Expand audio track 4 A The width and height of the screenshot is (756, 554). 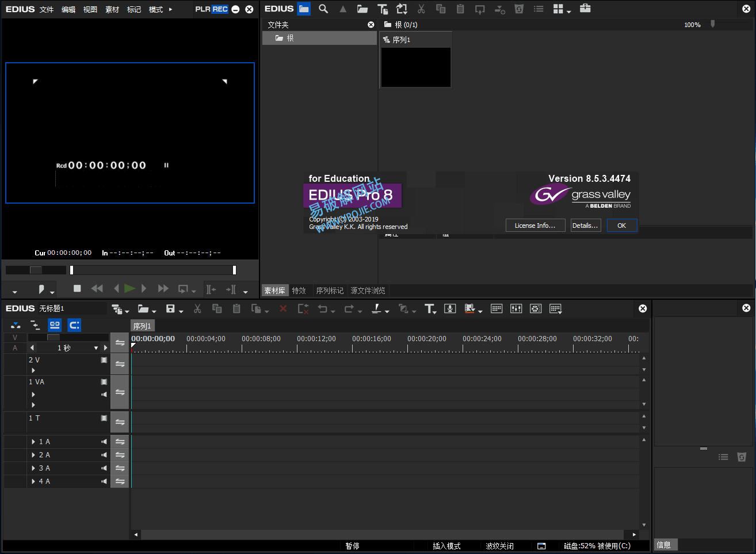(x=33, y=482)
